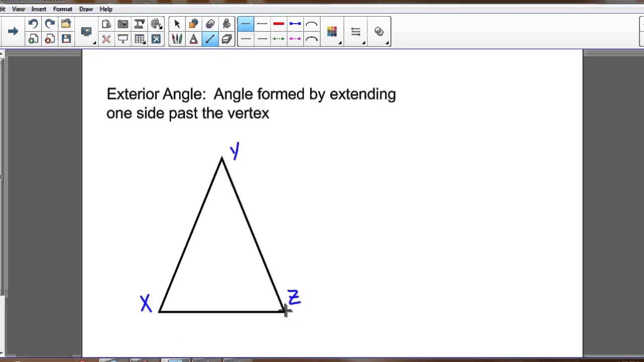Choose the Select arrow pointer tool
Viewport: 644px width, 362px height.
tap(177, 24)
